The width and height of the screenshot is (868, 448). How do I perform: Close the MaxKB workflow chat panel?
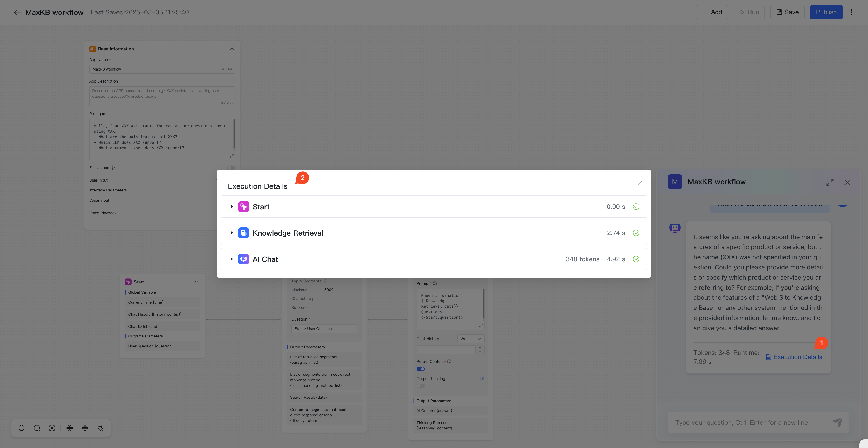[x=847, y=182]
